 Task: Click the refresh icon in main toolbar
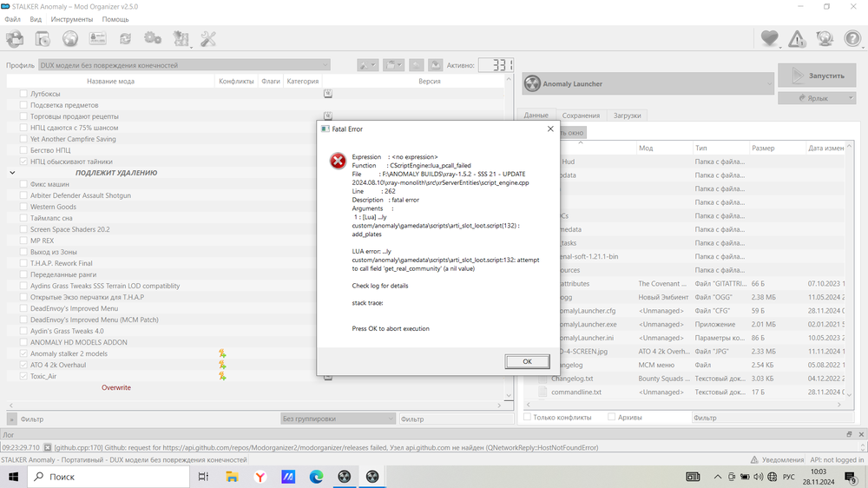coord(126,38)
